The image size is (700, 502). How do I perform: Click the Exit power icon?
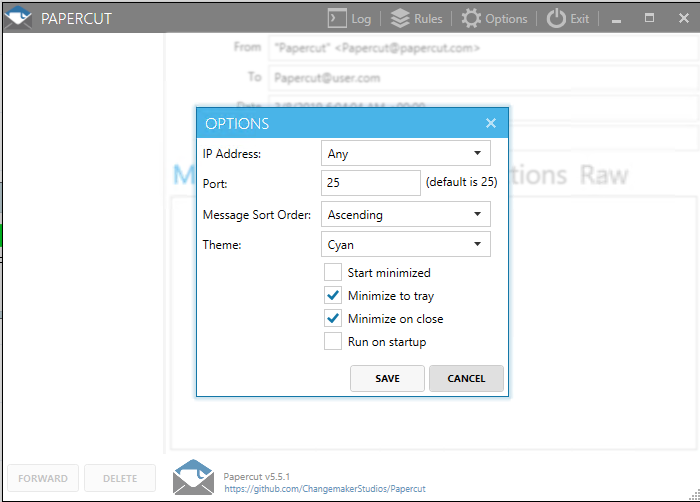[556, 18]
